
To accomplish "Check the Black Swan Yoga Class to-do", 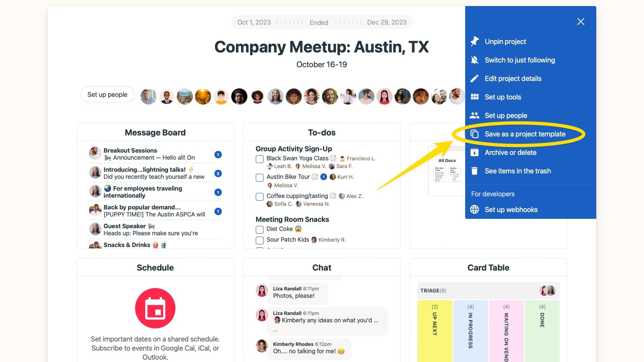I will 259,159.
